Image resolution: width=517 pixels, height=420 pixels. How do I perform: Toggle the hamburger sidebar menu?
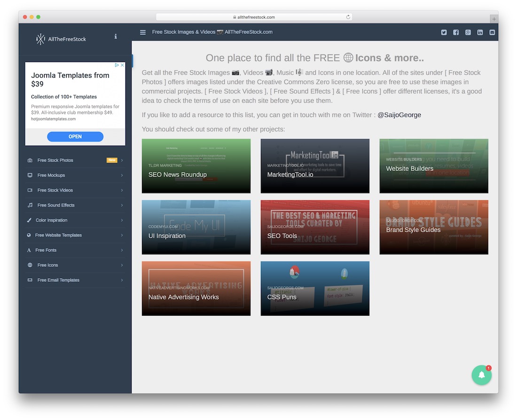(143, 32)
